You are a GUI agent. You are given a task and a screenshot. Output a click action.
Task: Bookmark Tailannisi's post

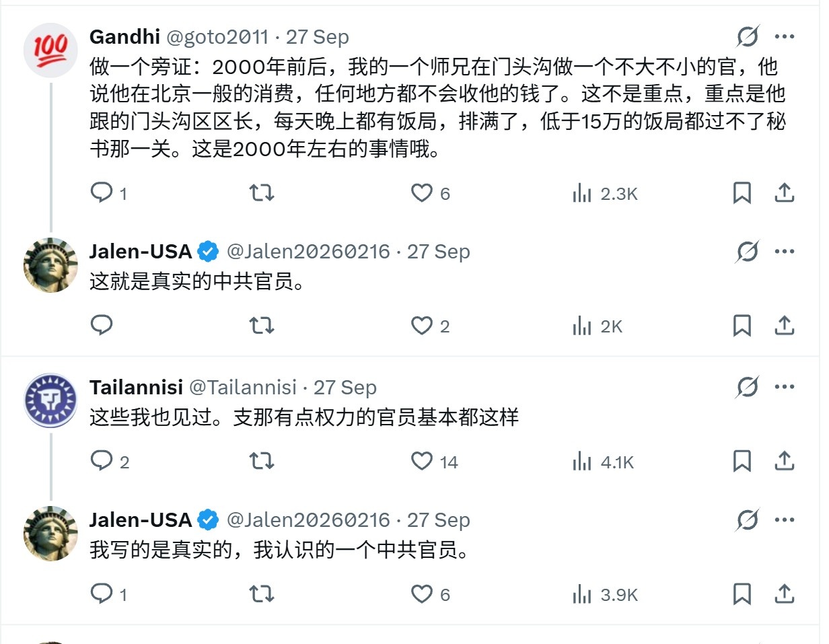click(x=742, y=462)
